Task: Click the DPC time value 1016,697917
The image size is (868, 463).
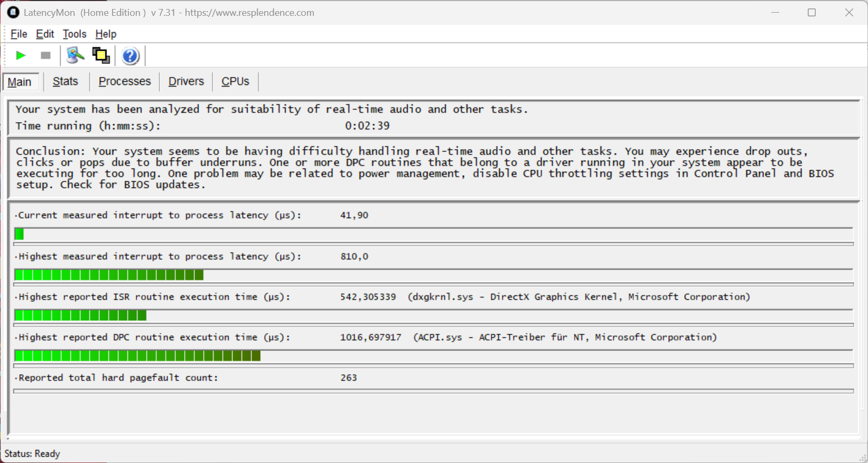Action: click(371, 337)
